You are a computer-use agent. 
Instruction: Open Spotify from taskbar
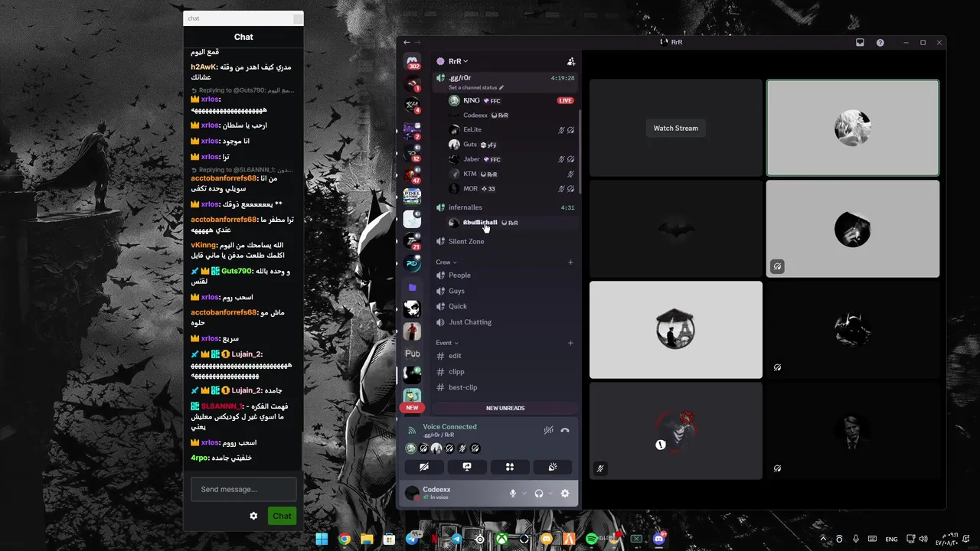(592, 540)
